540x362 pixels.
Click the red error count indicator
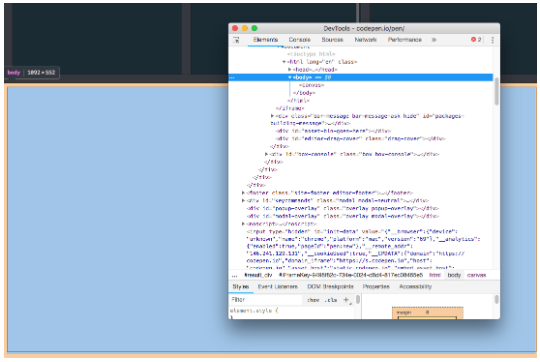476,40
